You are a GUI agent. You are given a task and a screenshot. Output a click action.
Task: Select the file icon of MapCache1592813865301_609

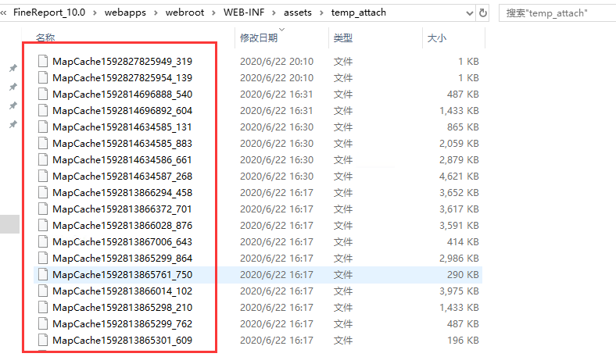tap(43, 340)
